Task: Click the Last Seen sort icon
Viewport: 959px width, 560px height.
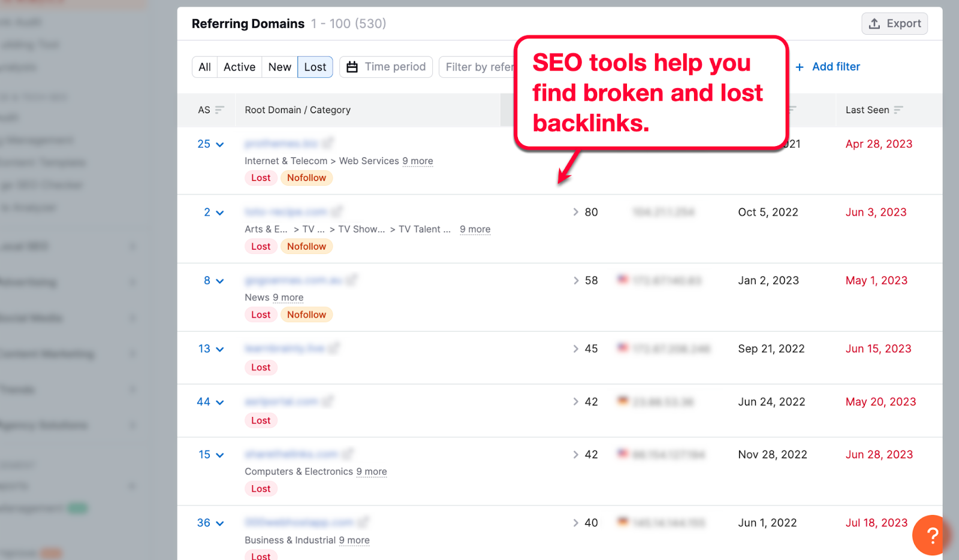Action: [x=898, y=110]
